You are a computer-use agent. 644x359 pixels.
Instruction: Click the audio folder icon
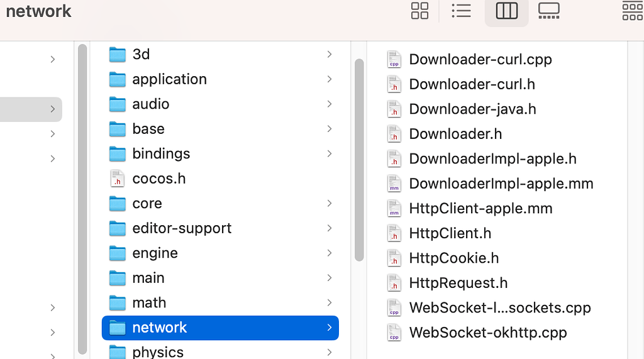point(118,104)
